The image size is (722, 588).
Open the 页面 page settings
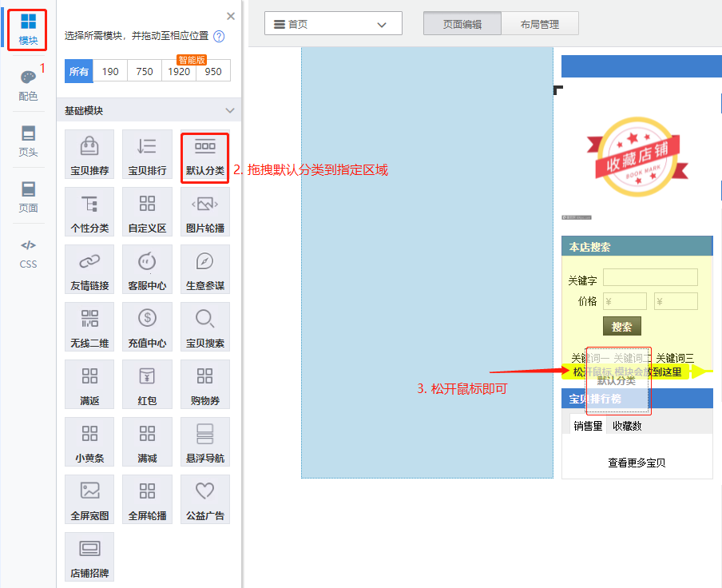coord(28,197)
